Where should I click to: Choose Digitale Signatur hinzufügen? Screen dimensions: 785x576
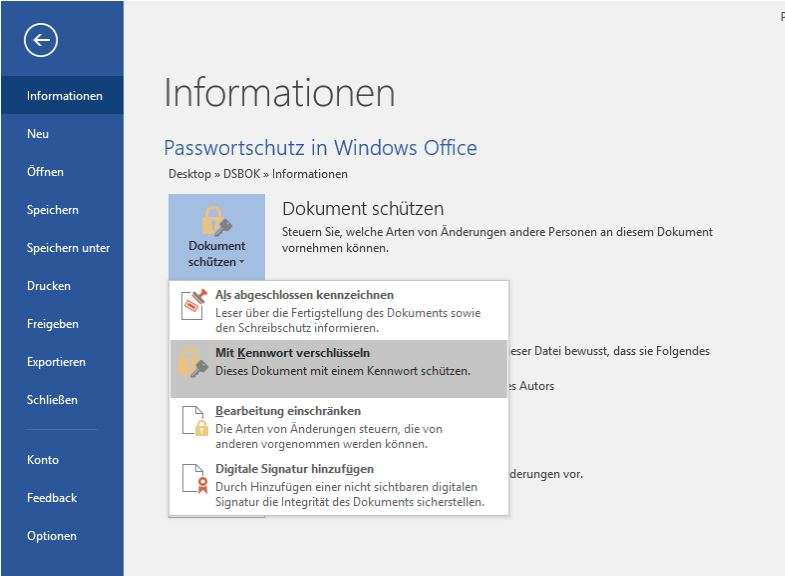(339, 485)
